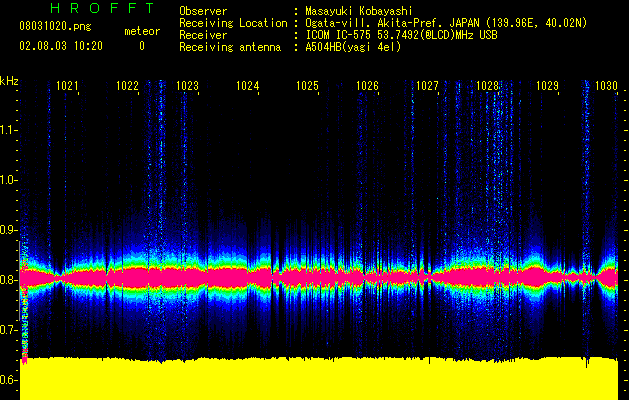The height and width of the screenshot is (400, 629).
Task: Click the 1021 time marker
Action: (x=67, y=86)
